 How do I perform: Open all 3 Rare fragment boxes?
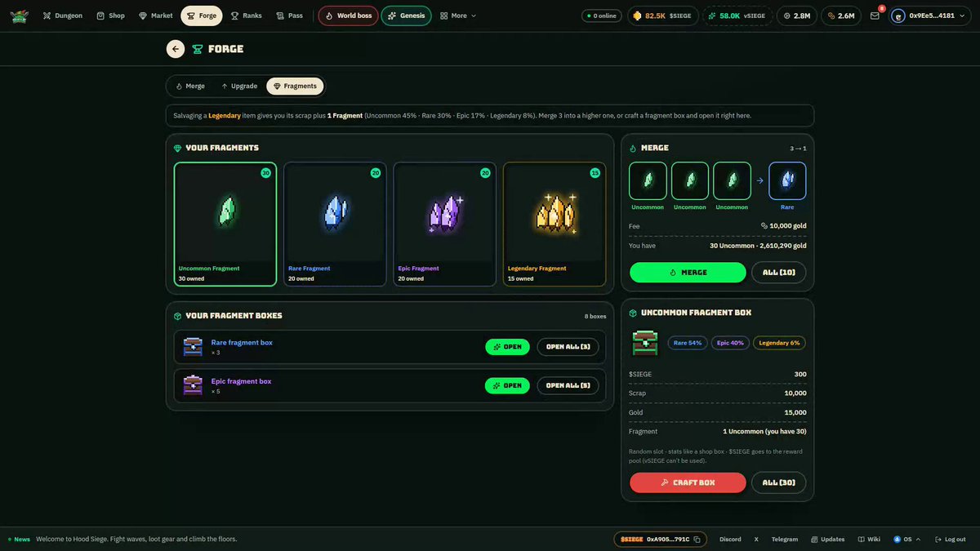pyautogui.click(x=568, y=347)
